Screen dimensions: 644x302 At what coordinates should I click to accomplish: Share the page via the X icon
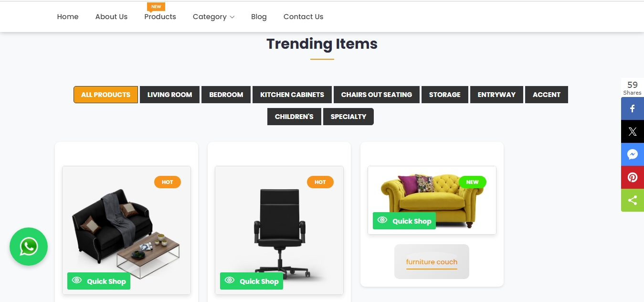click(x=632, y=131)
